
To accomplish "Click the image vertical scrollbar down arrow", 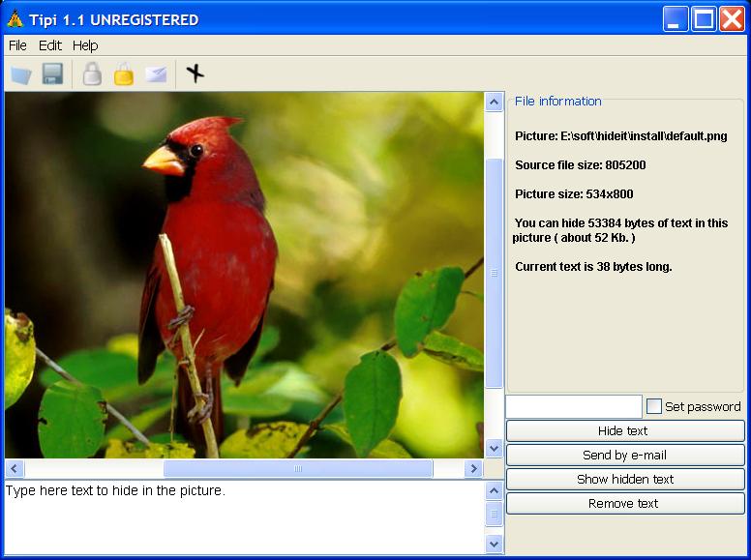I will (495, 449).
